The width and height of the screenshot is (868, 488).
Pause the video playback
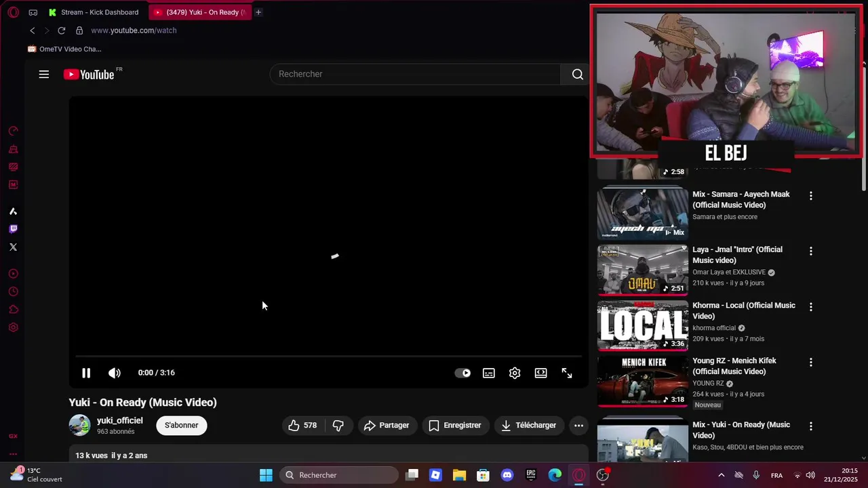tap(86, 373)
